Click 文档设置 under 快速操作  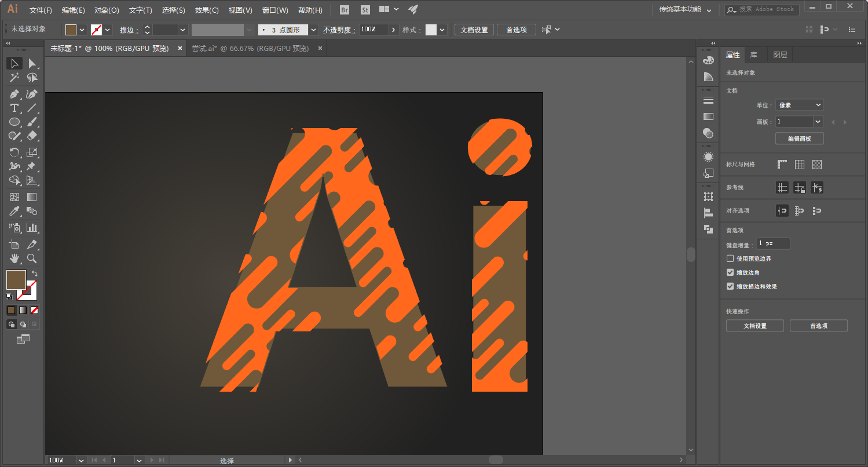755,326
